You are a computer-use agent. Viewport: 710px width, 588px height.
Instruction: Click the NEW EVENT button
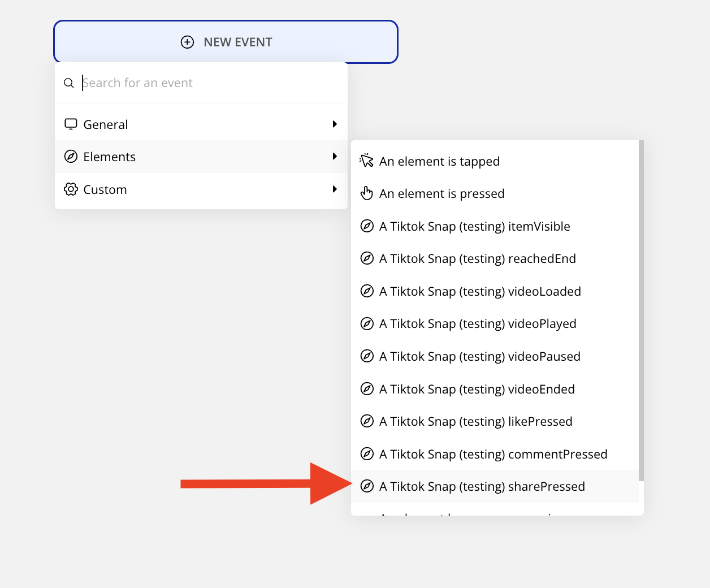pyautogui.click(x=226, y=42)
